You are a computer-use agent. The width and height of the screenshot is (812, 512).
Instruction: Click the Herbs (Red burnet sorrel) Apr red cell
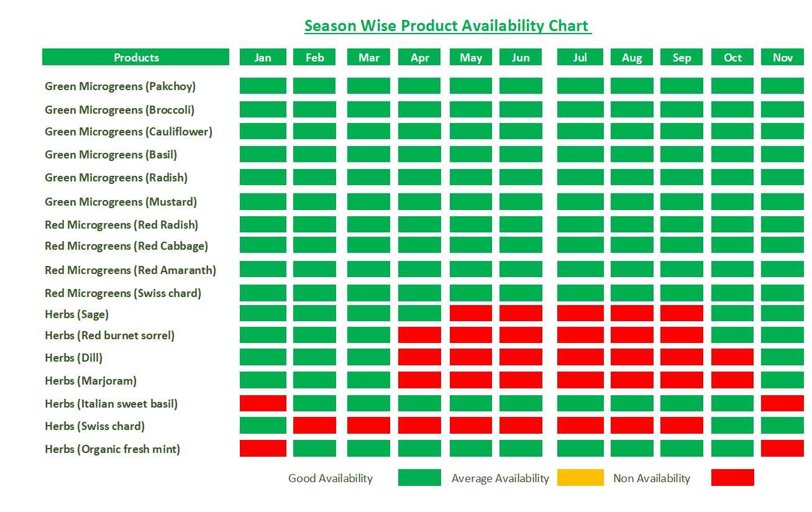pyautogui.click(x=419, y=336)
